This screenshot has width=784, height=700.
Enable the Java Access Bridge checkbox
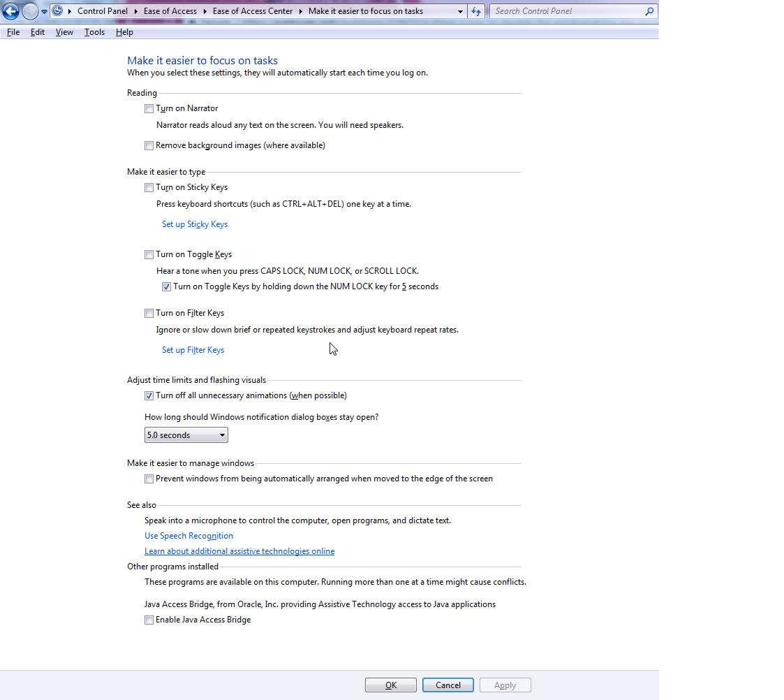149,620
